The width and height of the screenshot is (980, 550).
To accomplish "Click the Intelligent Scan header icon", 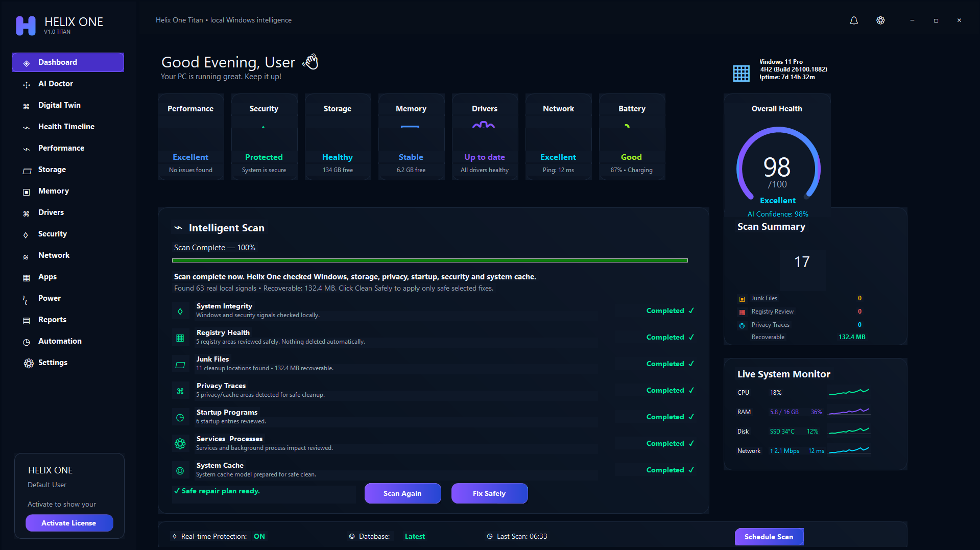I will coord(178,228).
